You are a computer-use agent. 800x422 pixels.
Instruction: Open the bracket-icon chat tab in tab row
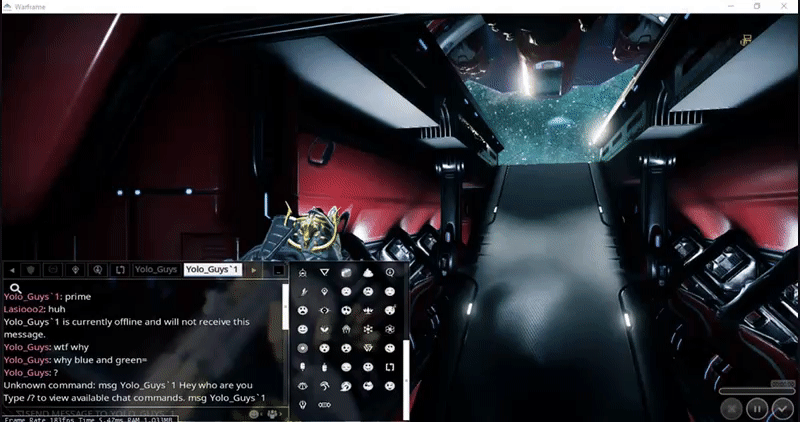(120, 270)
